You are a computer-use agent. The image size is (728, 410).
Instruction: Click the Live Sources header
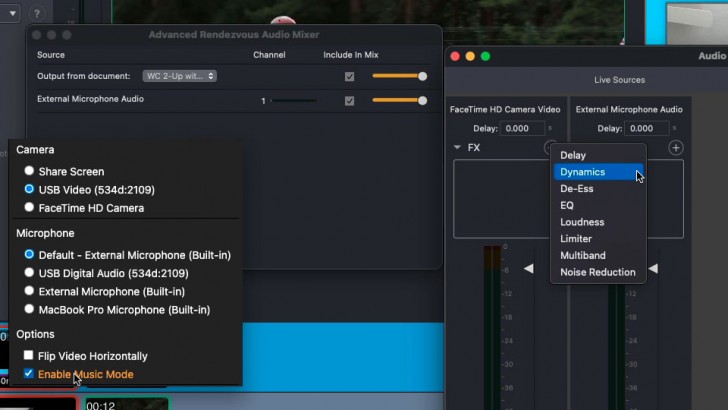point(619,80)
